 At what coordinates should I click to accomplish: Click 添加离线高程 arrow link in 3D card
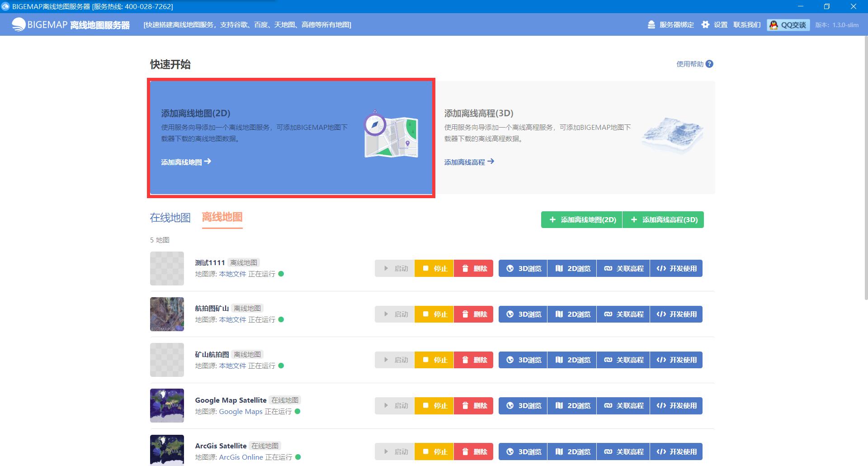(x=469, y=162)
